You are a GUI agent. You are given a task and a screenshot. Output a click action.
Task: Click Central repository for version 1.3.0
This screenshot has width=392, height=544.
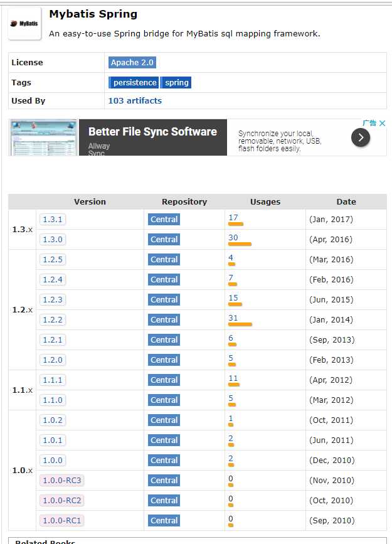[x=164, y=240]
